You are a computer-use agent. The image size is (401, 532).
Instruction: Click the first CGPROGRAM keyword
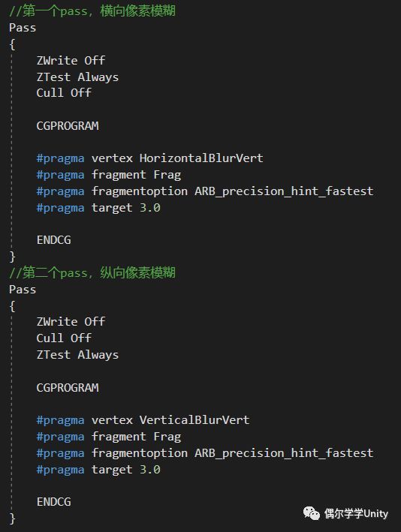[x=68, y=126]
